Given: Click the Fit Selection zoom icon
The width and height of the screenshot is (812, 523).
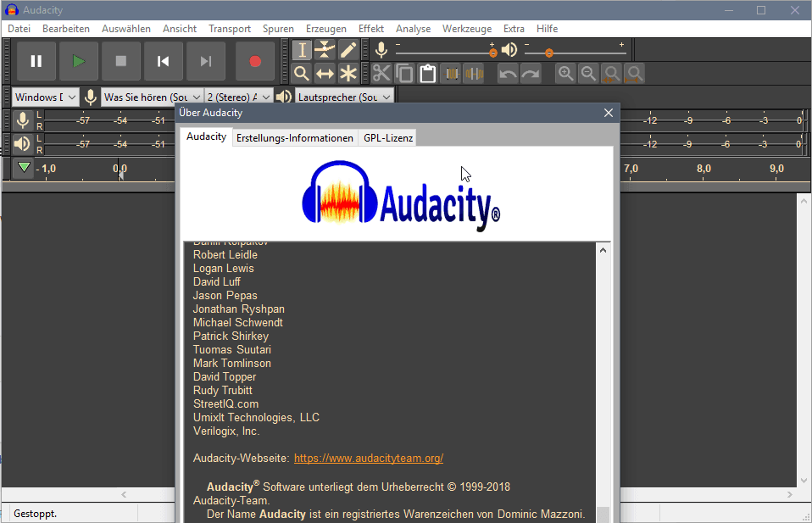Looking at the screenshot, I should (612, 74).
